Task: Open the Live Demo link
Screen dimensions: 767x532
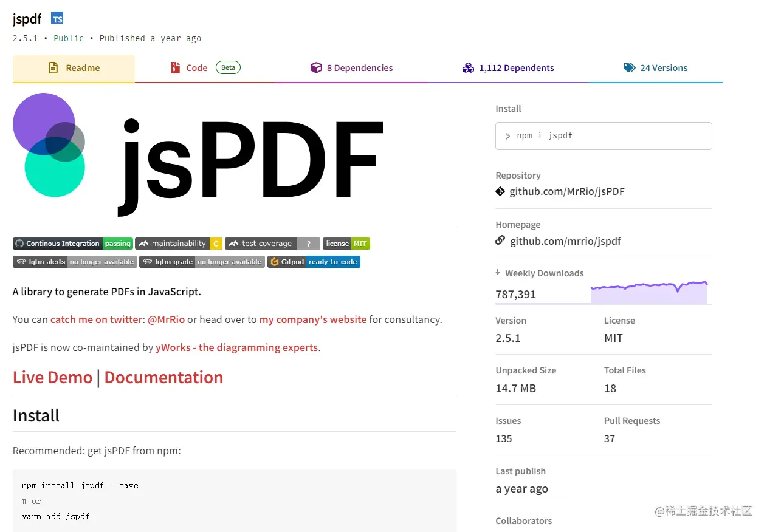Action: click(53, 377)
